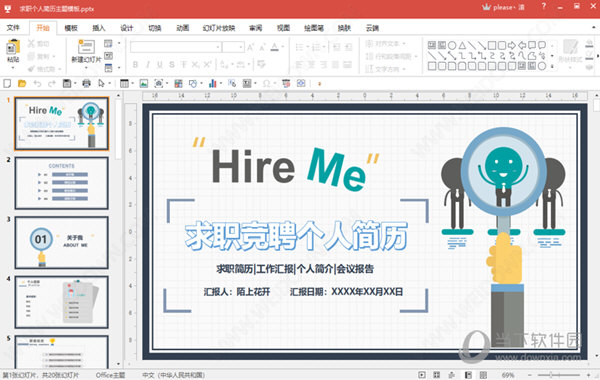Select the left block arrow shape
The height and width of the screenshot is (380, 600).
[x=522, y=46]
